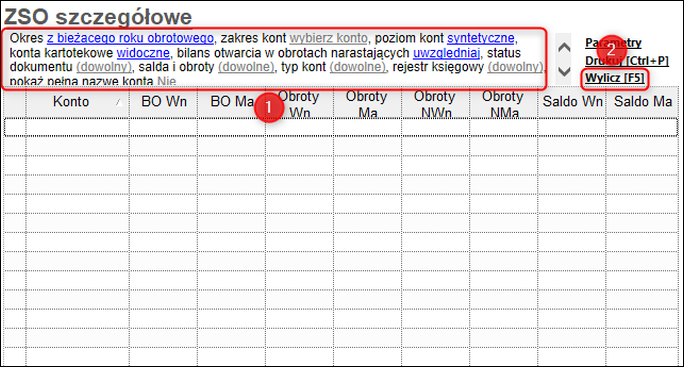
Task: Click Wylicz [F5] to calculate
Action: pos(615,79)
